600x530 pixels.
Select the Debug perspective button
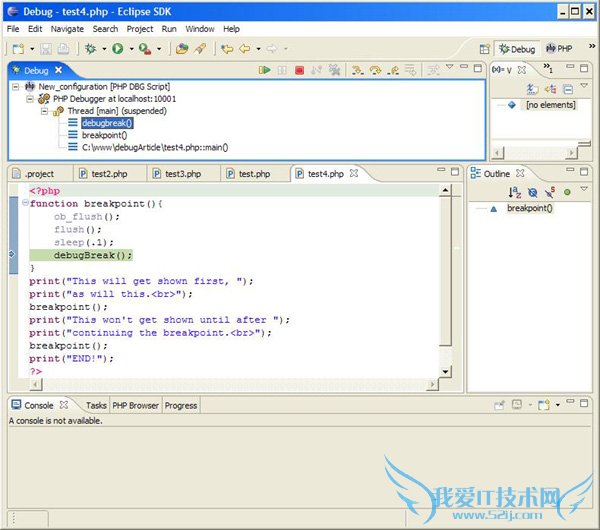pos(517,49)
